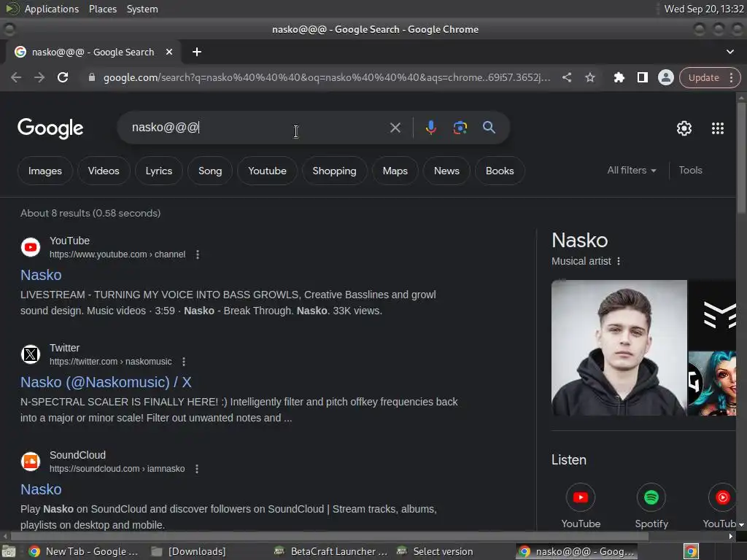Screen dimensions: 747x560
Task: Open the Nasko YouTube channel link
Action: tap(41, 275)
